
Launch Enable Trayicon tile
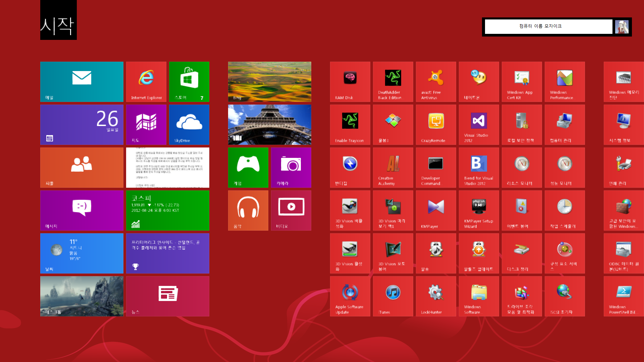pyautogui.click(x=350, y=125)
